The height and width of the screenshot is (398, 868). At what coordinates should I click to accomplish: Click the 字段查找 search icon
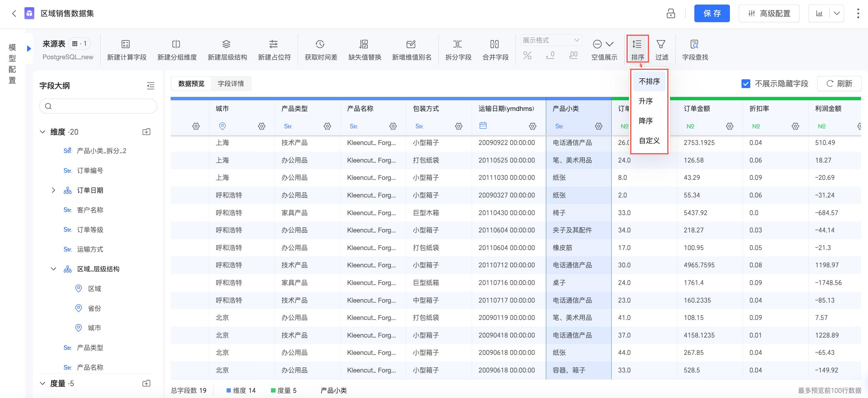694,44
